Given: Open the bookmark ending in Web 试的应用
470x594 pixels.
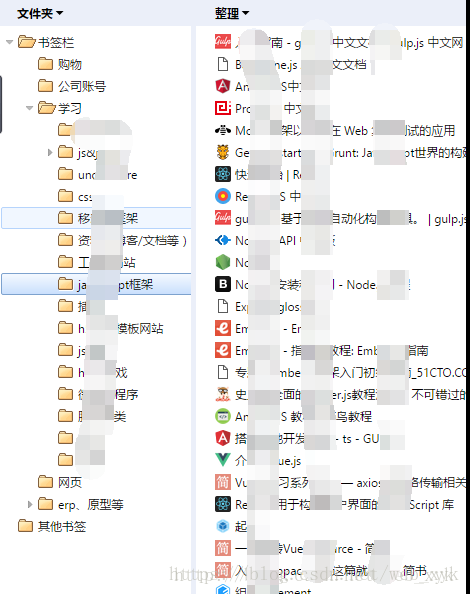Looking at the screenshot, I should point(335,131).
